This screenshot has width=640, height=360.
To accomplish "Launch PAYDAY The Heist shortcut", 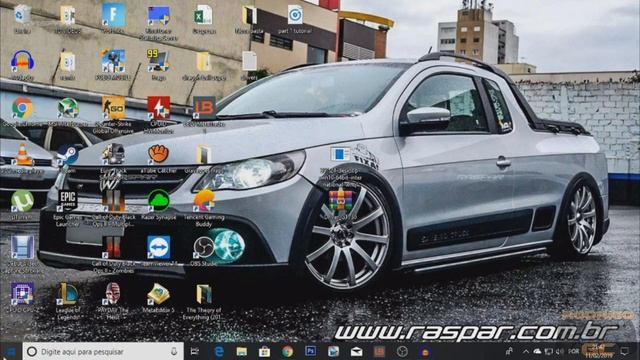I will tap(113, 294).
